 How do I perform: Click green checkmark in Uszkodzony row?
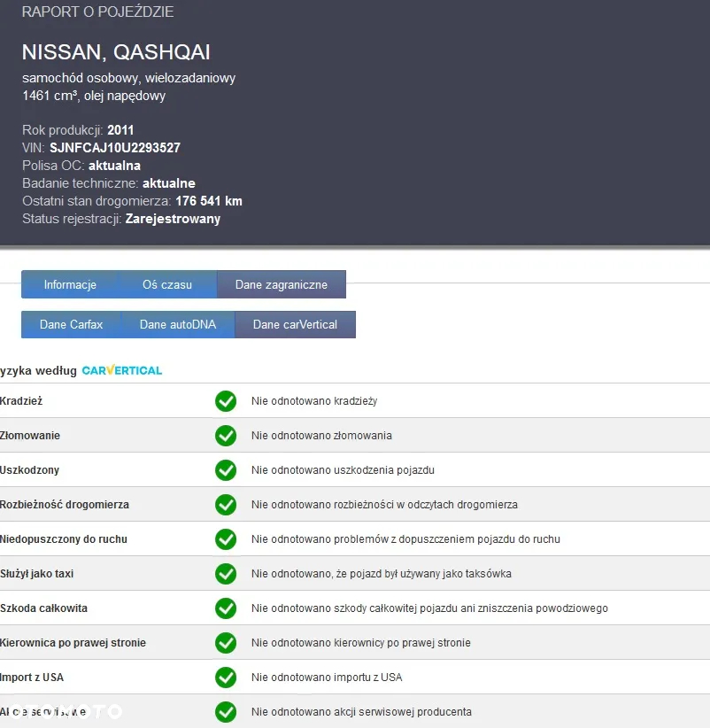[226, 470]
